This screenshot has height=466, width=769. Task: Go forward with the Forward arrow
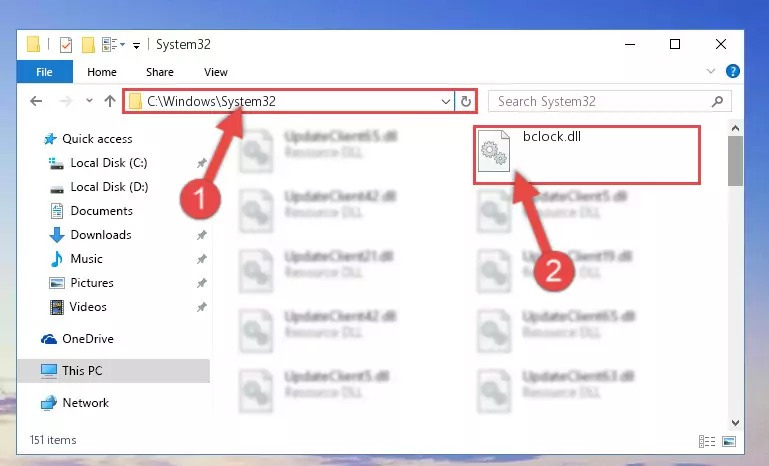click(65, 101)
